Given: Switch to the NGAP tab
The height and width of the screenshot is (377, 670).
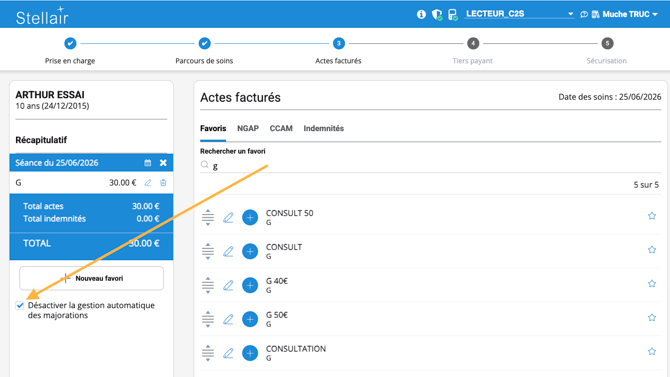Looking at the screenshot, I should point(248,129).
